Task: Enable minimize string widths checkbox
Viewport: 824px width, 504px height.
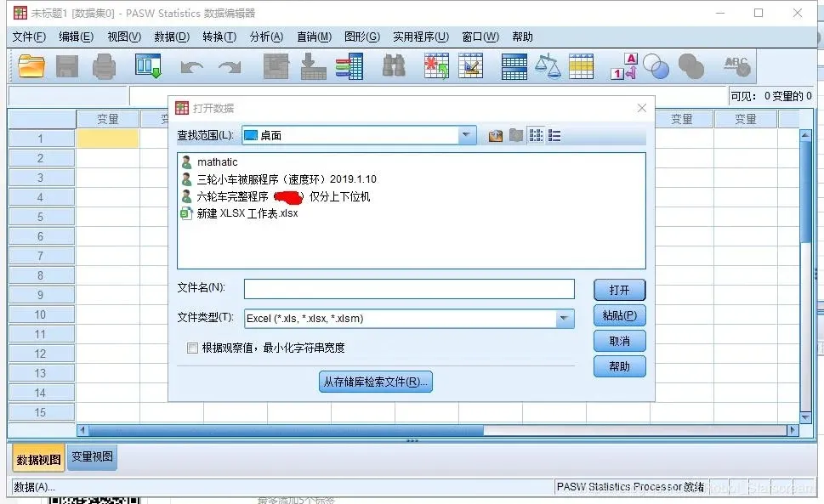Action: 192,348
